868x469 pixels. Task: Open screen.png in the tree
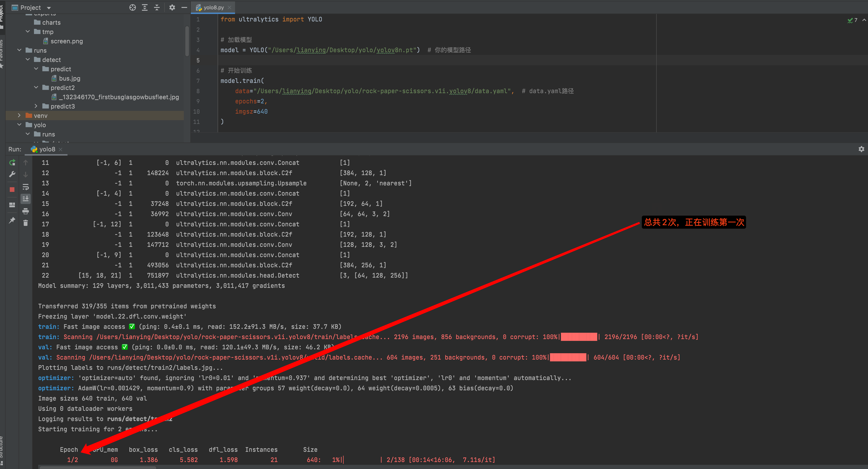66,41
